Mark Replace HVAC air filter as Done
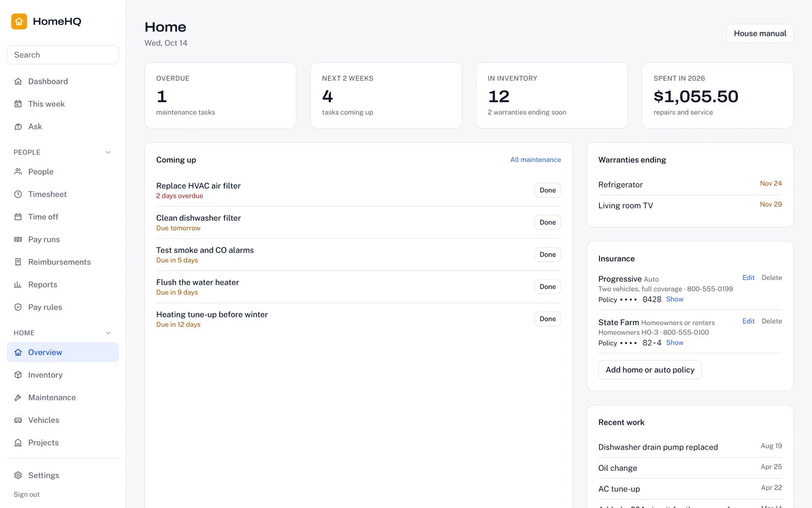The width and height of the screenshot is (812, 508). pos(548,190)
